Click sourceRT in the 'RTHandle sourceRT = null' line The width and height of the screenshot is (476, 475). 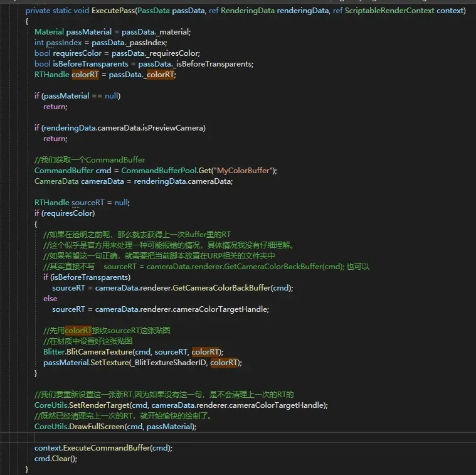tap(88, 203)
